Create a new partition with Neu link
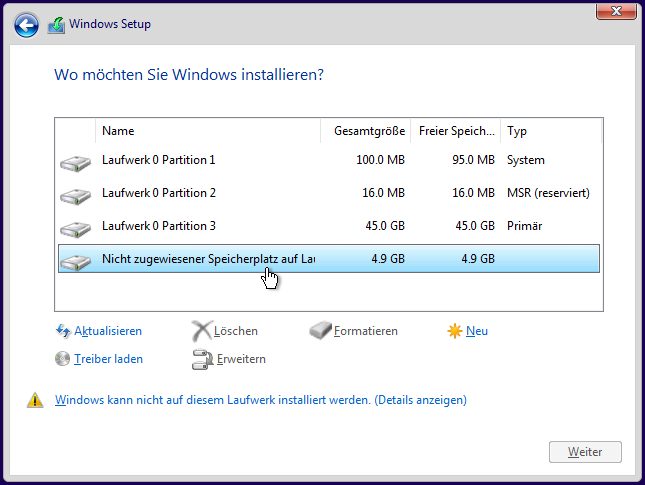 pyautogui.click(x=477, y=331)
